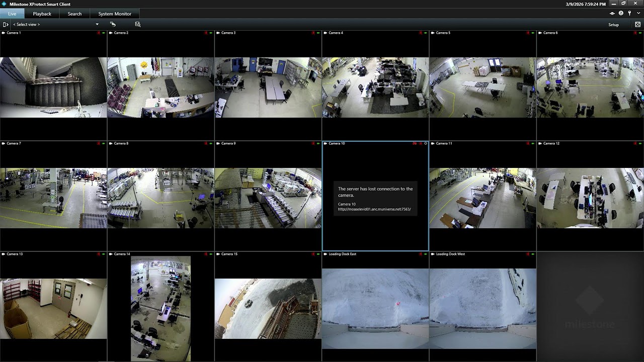Click the reload view icon in toolbar
This screenshot has height=362, width=644.
[113, 24]
